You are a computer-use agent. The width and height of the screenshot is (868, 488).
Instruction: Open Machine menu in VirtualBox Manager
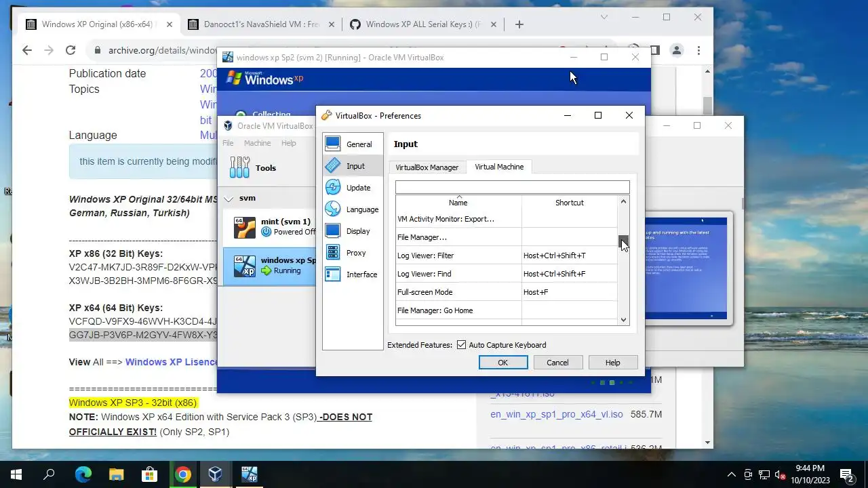click(x=257, y=143)
